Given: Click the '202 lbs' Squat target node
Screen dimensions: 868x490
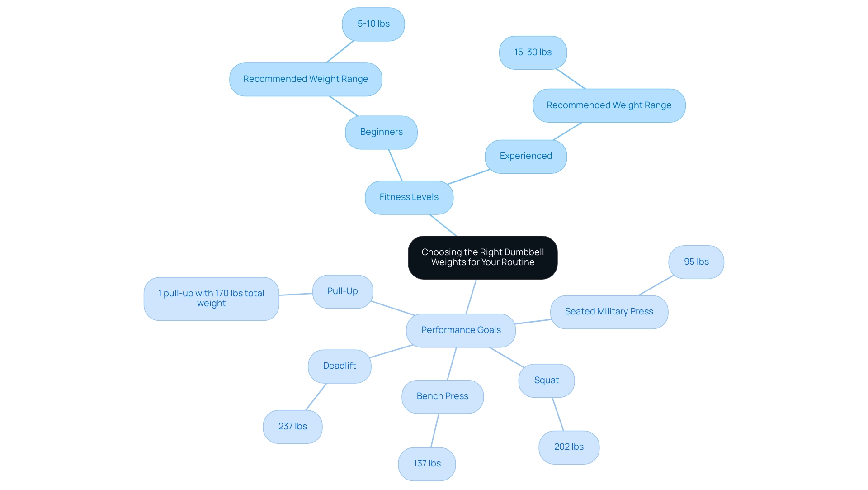Looking at the screenshot, I should (x=567, y=447).
